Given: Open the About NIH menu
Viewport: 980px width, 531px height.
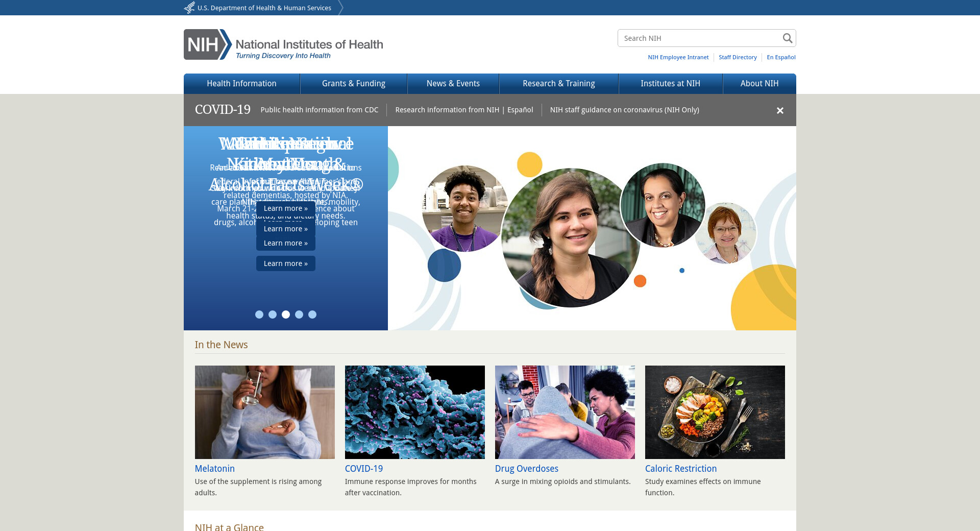Looking at the screenshot, I should pyautogui.click(x=759, y=84).
